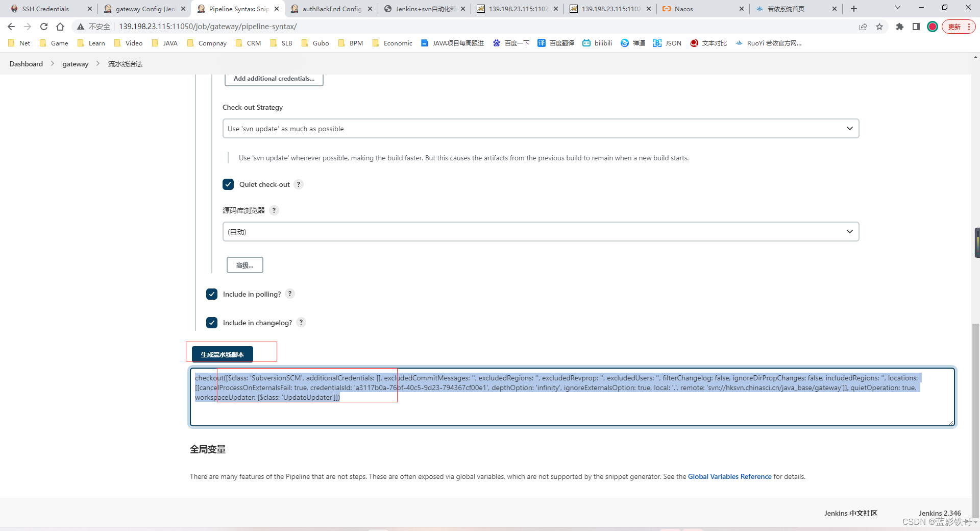The height and width of the screenshot is (531, 980).
Task: Open the tab search dropdown arrow
Action: tap(898, 8)
